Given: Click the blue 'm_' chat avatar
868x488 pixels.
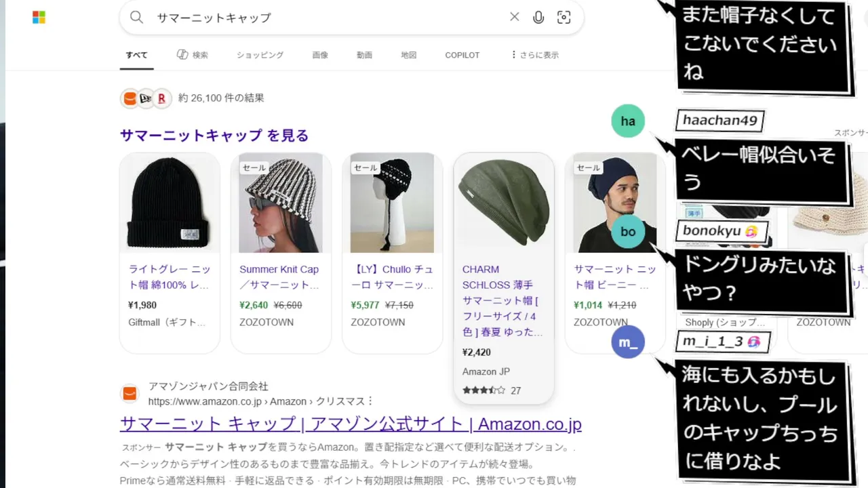Looking at the screenshot, I should click(628, 342).
